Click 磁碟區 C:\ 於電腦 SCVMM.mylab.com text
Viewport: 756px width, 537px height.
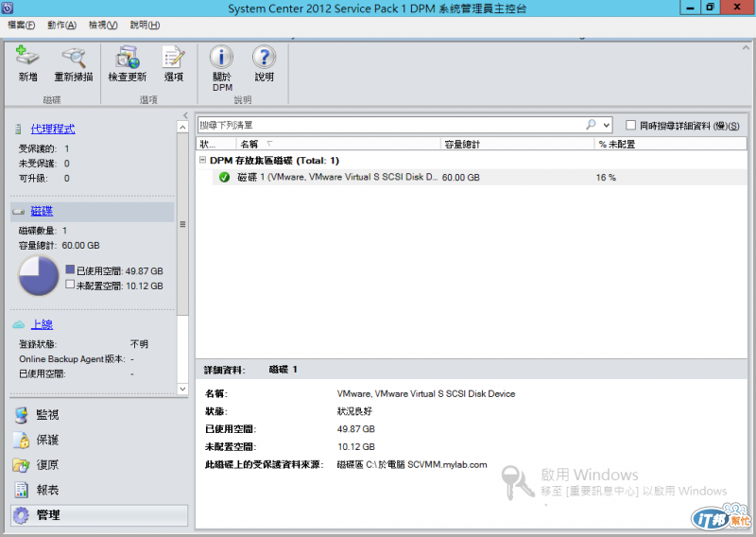(412, 464)
